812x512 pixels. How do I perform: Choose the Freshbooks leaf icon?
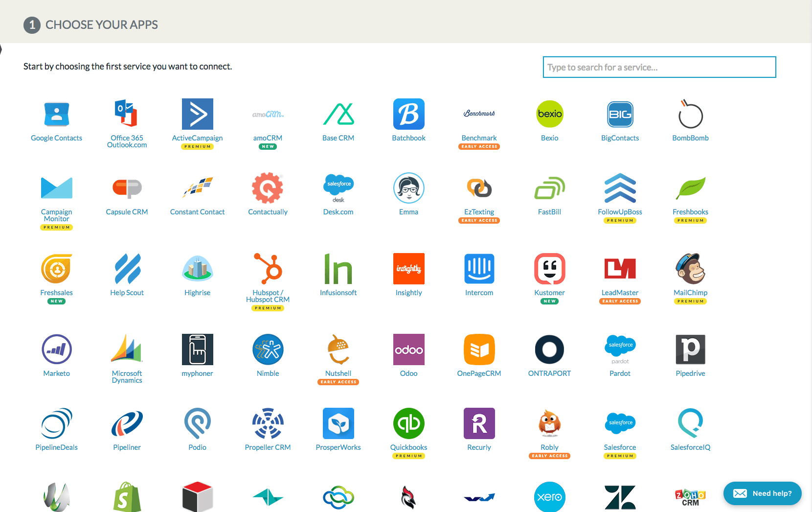pos(691,188)
